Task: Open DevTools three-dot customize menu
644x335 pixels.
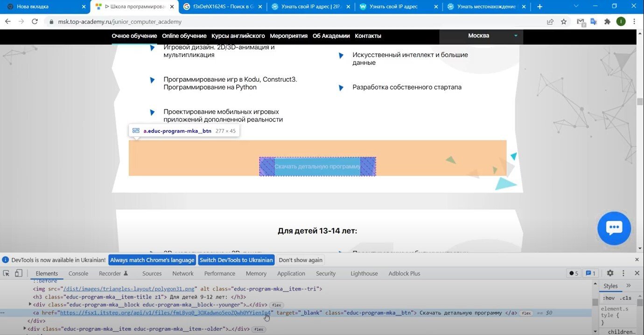Action: [623, 273]
